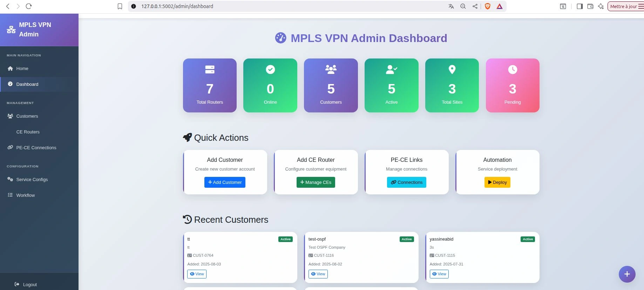
Task: Open Brave shields lion icon
Action: [x=487, y=6]
